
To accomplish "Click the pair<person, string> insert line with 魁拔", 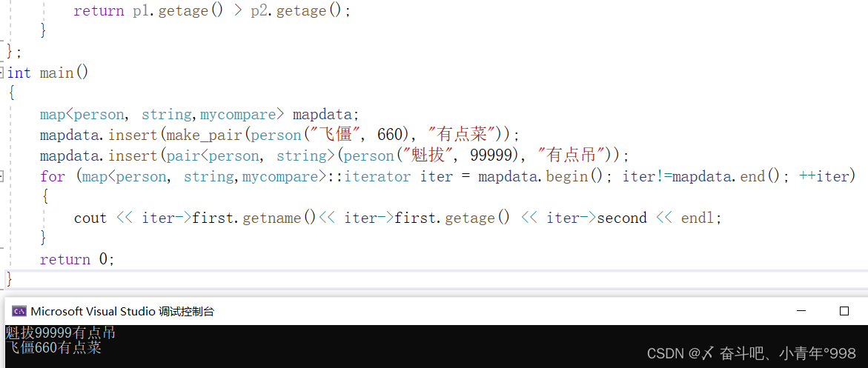I will [334, 155].
